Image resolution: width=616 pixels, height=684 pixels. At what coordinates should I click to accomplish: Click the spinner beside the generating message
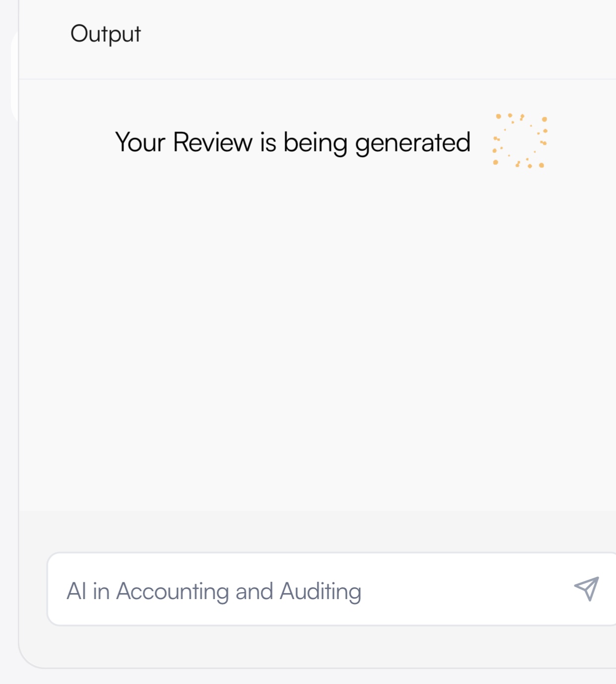coord(520,141)
